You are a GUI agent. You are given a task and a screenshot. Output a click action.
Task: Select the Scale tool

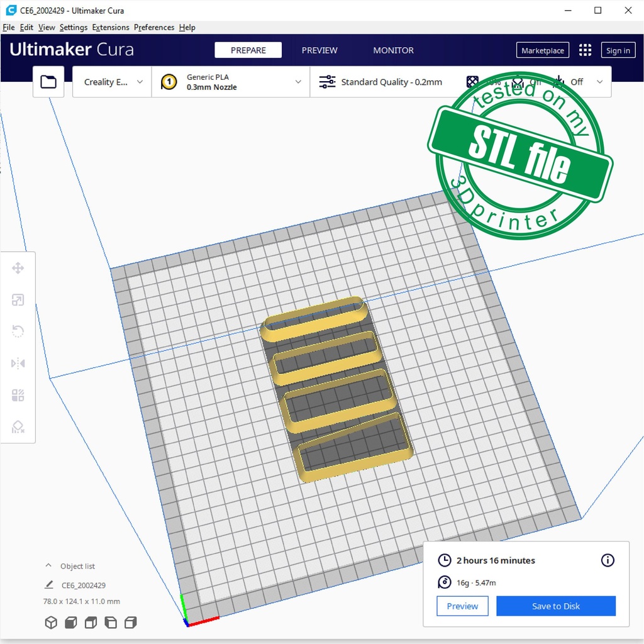pyautogui.click(x=18, y=300)
